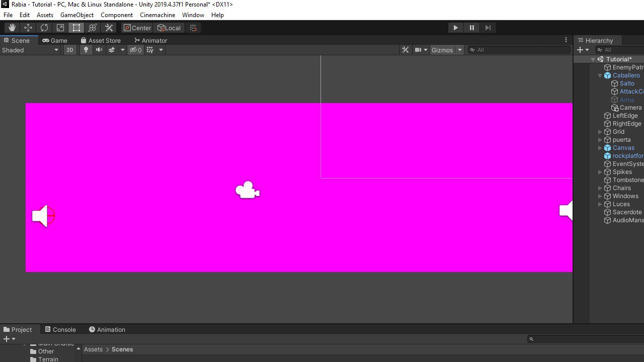Toggle 2D view mode
The height and width of the screenshot is (362, 644).
point(70,50)
